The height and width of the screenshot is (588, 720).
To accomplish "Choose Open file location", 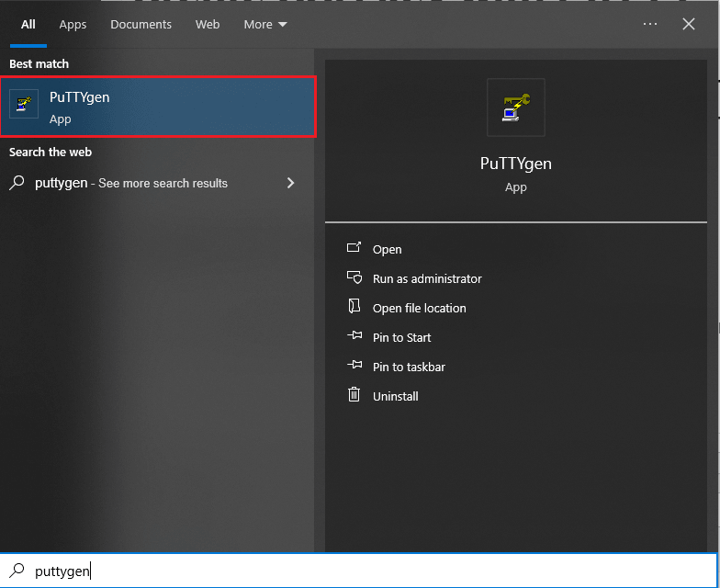I will [x=419, y=309].
